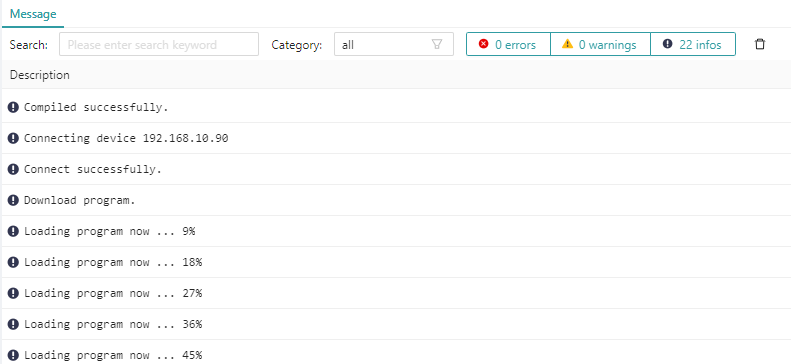Click info icon beside the 36% loading row
This screenshot has height=364, width=791.
click(13, 324)
